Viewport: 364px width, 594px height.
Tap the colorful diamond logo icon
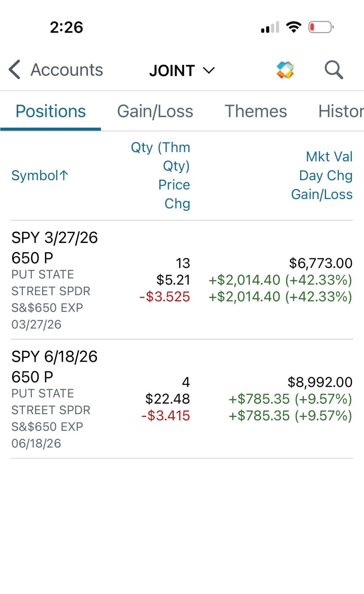tap(285, 70)
